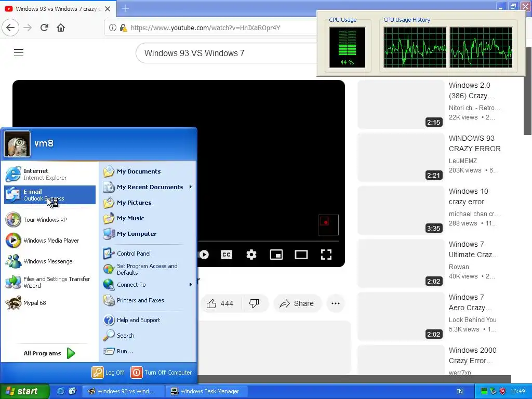Click the green CPU tray icon

(x=484, y=391)
